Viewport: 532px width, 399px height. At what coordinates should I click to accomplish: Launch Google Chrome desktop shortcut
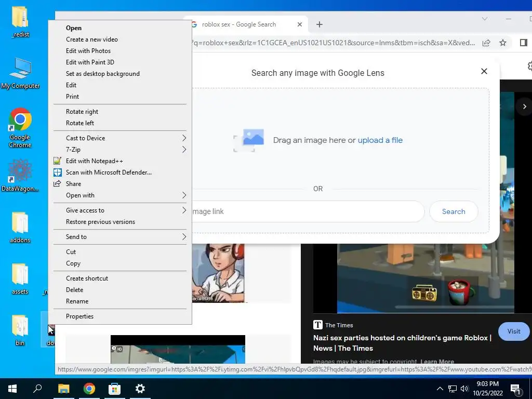20,127
